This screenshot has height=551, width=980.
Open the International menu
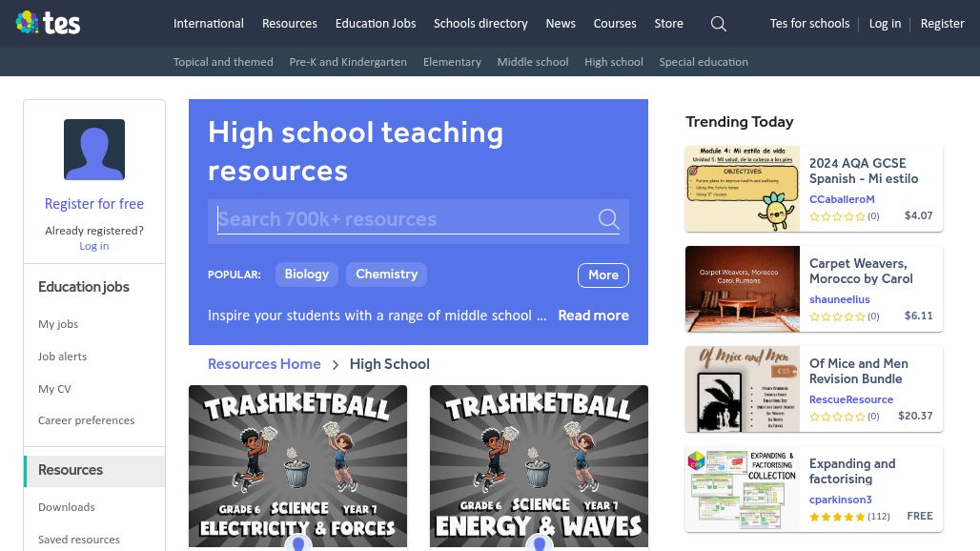tap(208, 24)
